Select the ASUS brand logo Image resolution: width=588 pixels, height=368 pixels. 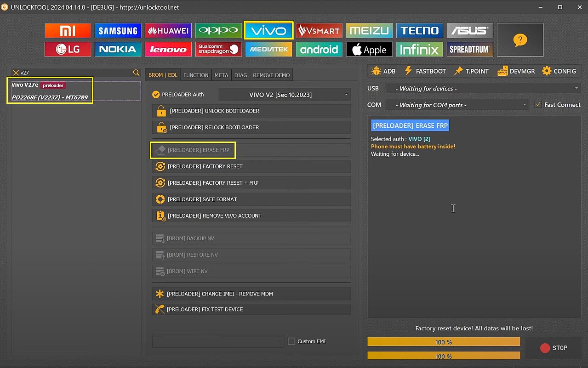470,31
